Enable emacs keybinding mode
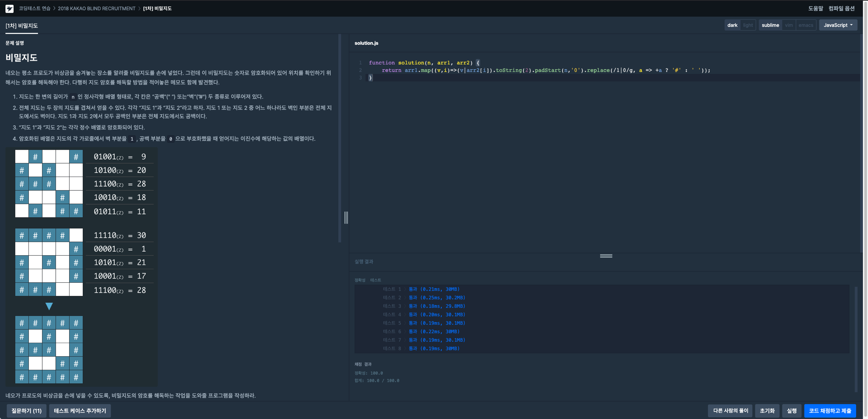The height and width of the screenshot is (419, 868). [806, 25]
